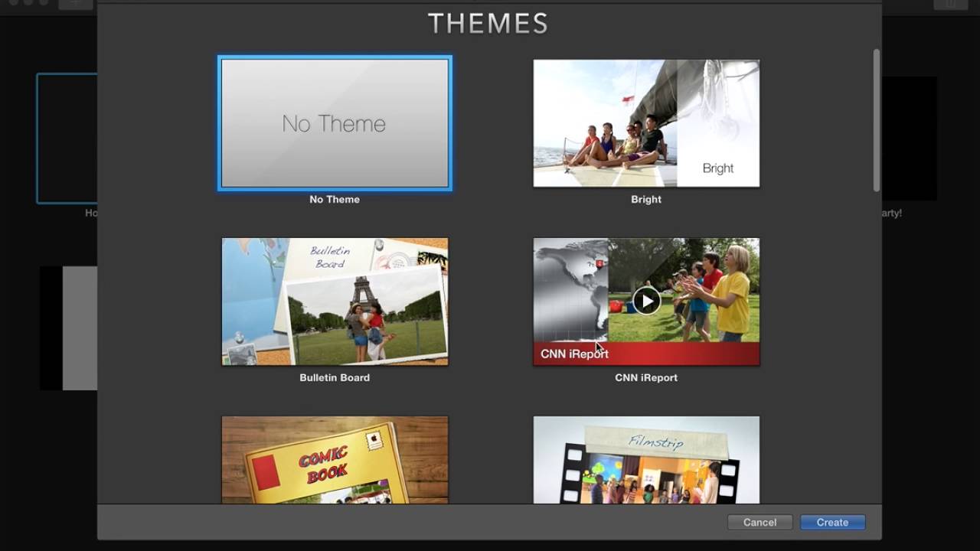Click the "No Theme" caption label
980x551 pixels.
[x=335, y=199]
